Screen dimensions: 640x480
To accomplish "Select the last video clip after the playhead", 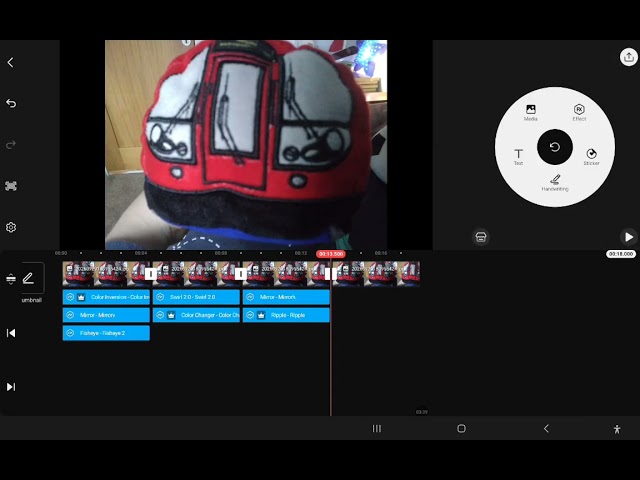I will click(x=378, y=273).
